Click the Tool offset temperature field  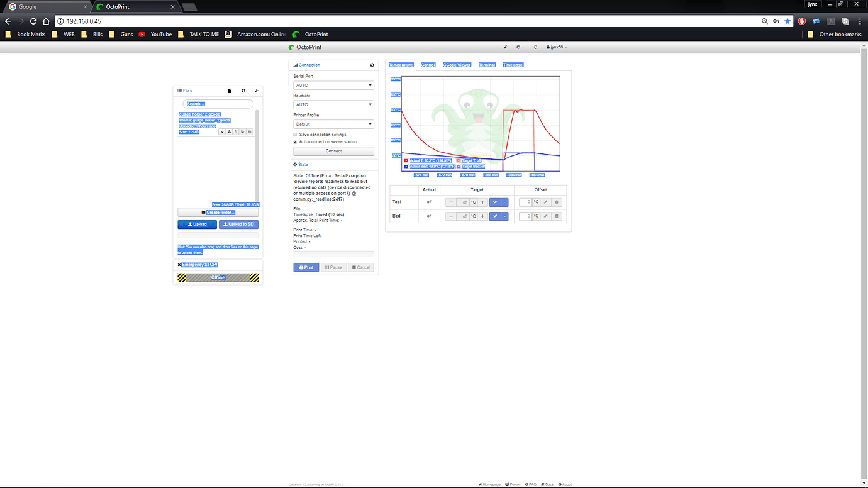pyautogui.click(x=526, y=202)
